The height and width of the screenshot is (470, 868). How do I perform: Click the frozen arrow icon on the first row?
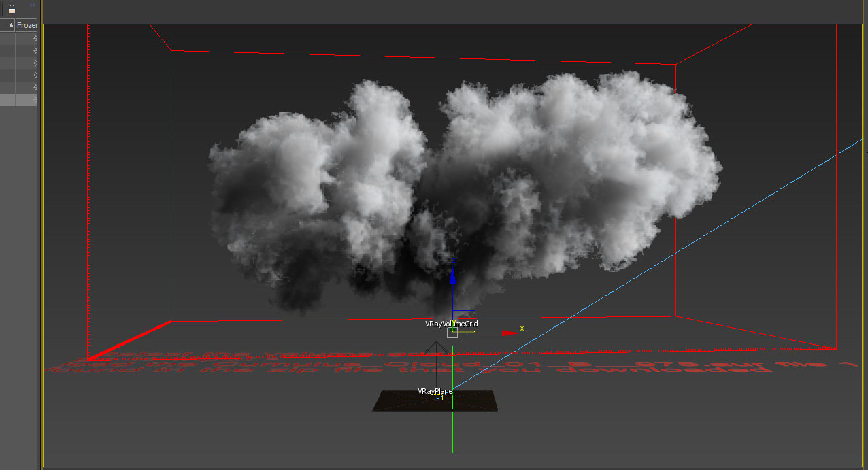pos(34,38)
